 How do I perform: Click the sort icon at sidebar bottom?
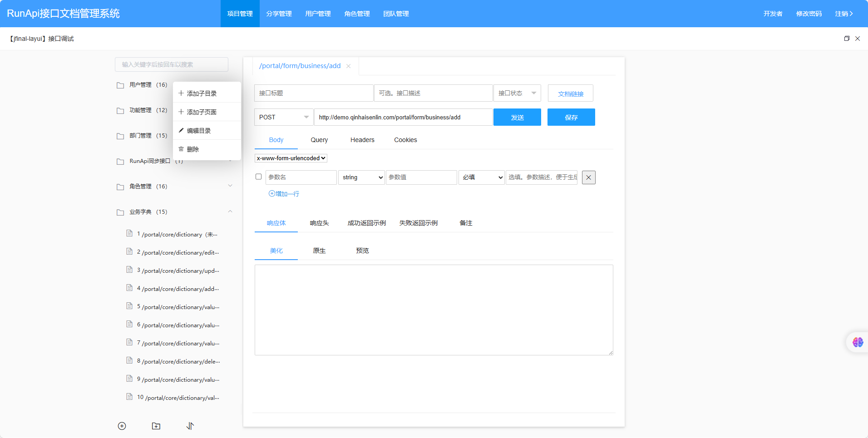click(190, 426)
